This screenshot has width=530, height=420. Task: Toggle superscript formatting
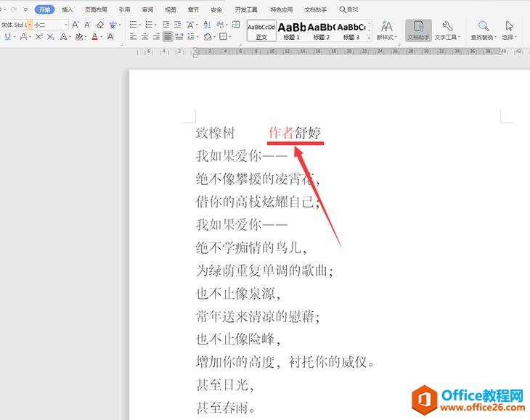pyautogui.click(x=39, y=36)
